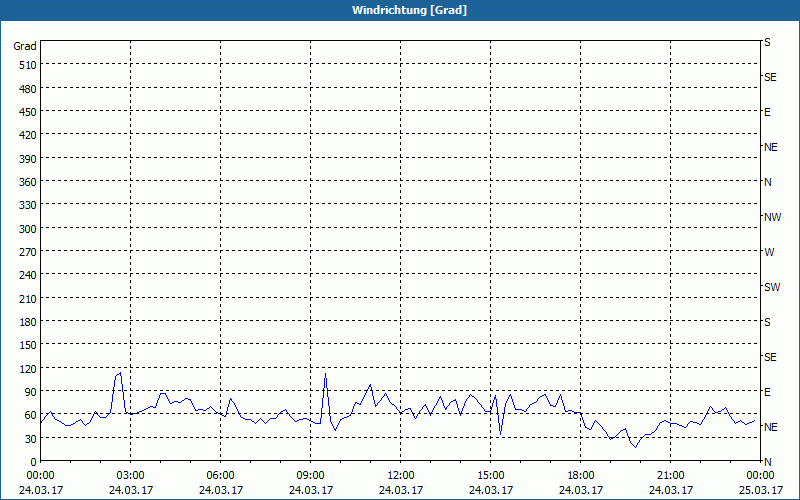Click the 510 value on degree axis
This screenshot has width=800, height=500.
(x=28, y=65)
